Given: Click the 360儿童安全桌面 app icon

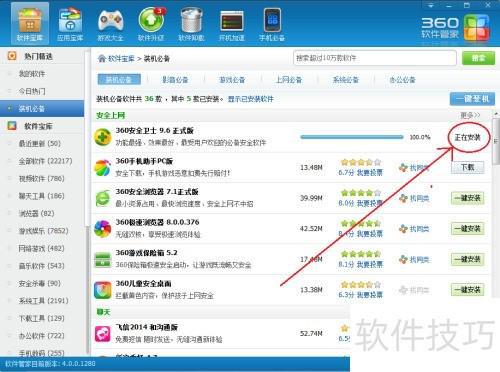Looking at the screenshot, I should 103,290.
